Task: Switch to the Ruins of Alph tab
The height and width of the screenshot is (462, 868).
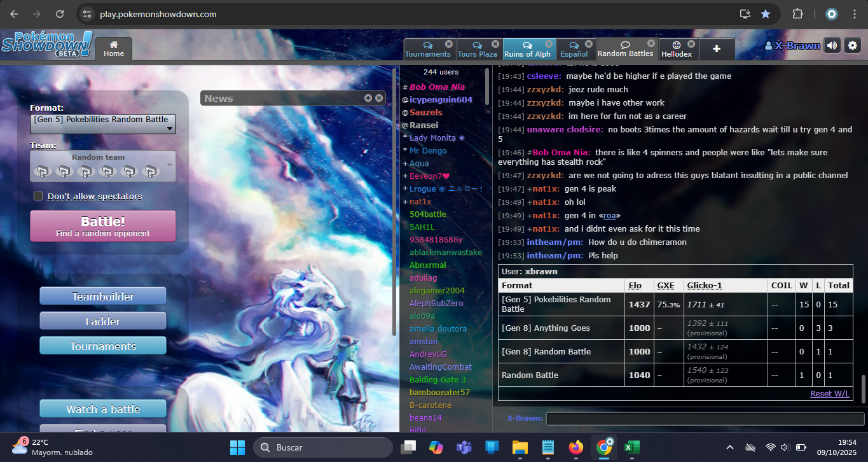Action: [527, 50]
